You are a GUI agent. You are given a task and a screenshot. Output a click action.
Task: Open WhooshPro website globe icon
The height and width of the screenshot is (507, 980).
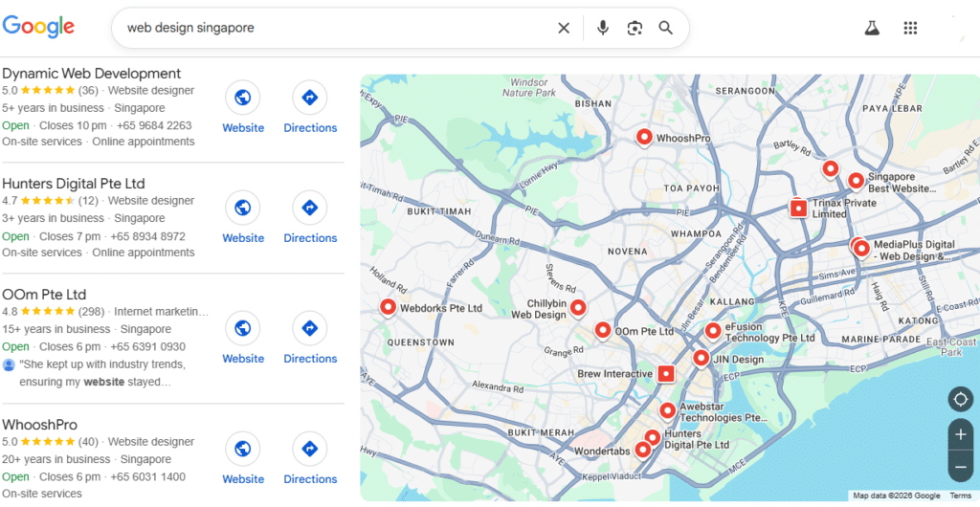242,449
